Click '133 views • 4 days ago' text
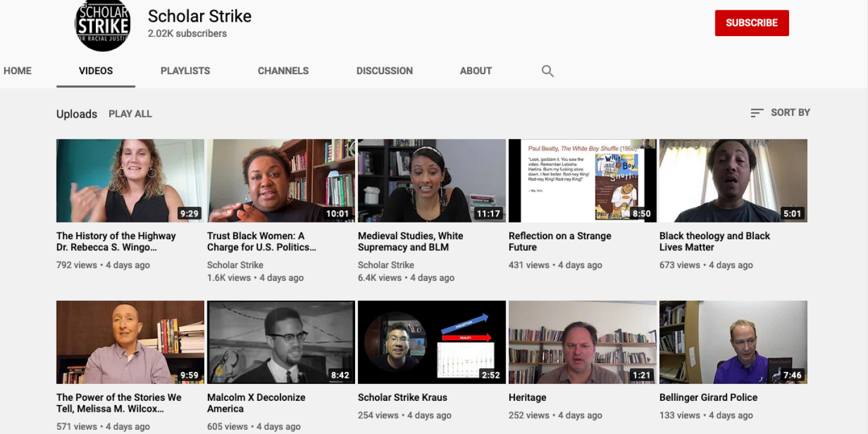Viewport: 868px width, 434px height. (706, 415)
